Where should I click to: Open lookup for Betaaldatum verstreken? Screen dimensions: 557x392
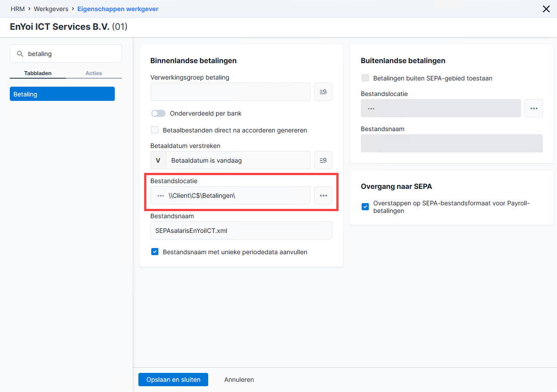323,160
